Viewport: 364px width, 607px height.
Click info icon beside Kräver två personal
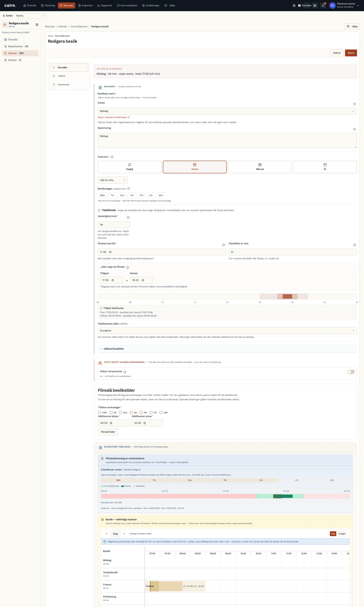125,372
